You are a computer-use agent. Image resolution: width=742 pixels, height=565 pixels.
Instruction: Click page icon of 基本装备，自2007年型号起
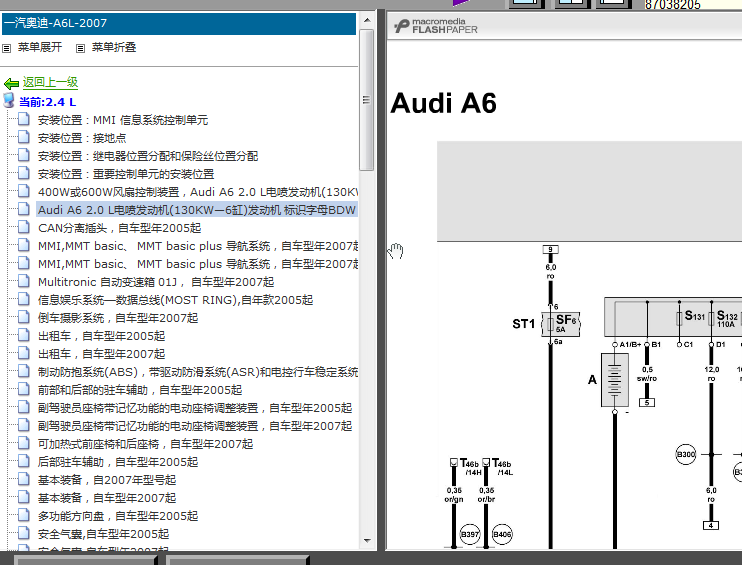24,478
